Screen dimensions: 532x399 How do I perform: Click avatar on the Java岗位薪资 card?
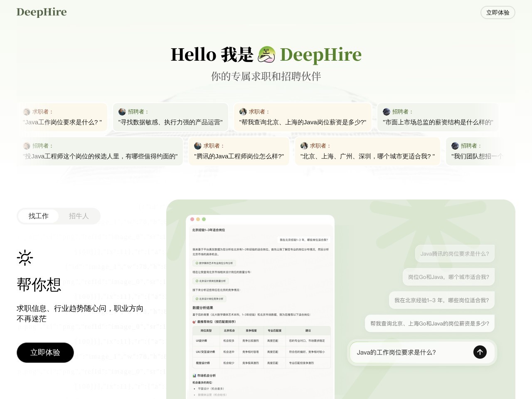pyautogui.click(x=243, y=112)
